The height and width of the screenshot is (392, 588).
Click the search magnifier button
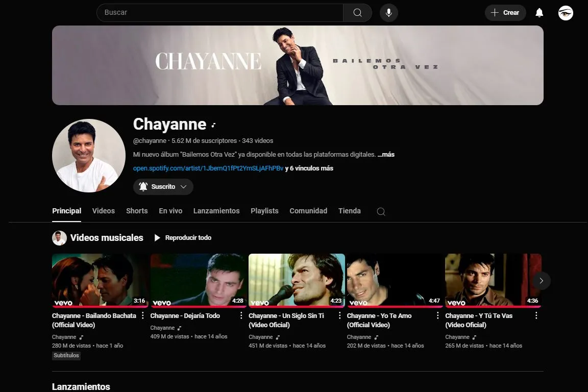pos(357,13)
